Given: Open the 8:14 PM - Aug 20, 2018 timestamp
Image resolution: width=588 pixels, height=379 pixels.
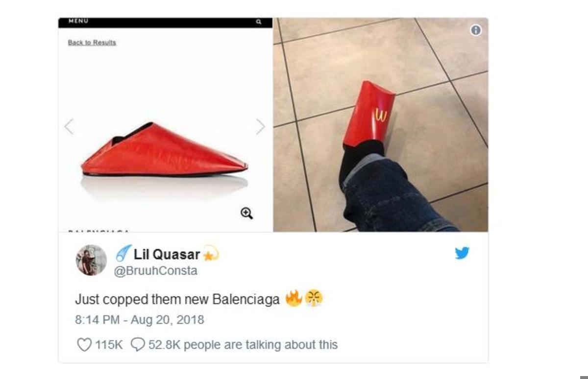Looking at the screenshot, I should [139, 320].
